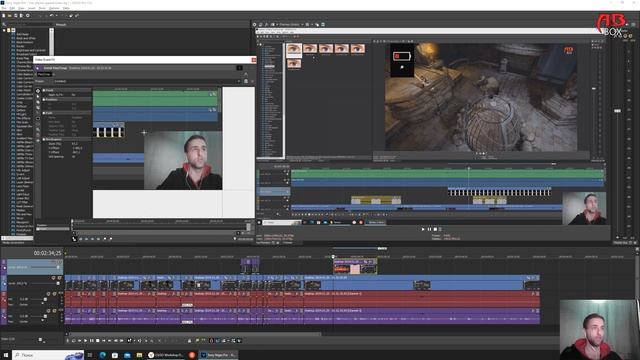Click the New project toolbar icon
Viewport: 640px width, 360px height.
(4, 16)
